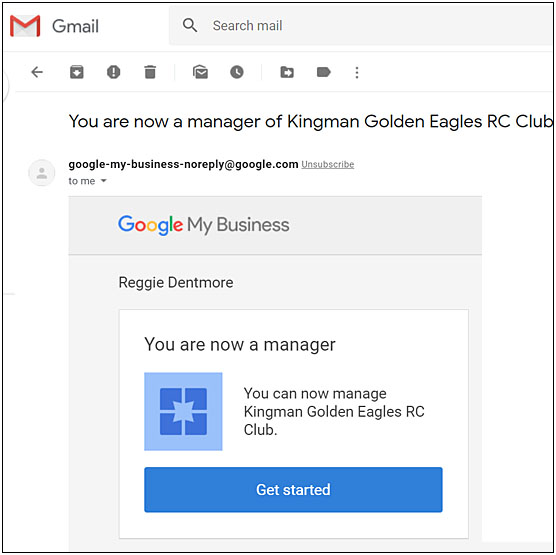Mark the email as unread

[x=200, y=72]
